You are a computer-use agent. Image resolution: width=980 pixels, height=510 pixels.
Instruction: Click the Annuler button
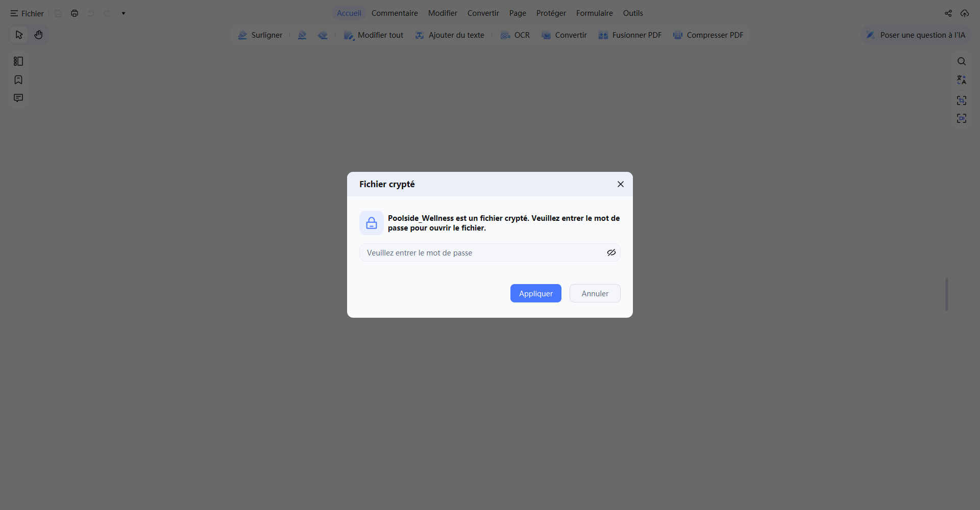595,293
